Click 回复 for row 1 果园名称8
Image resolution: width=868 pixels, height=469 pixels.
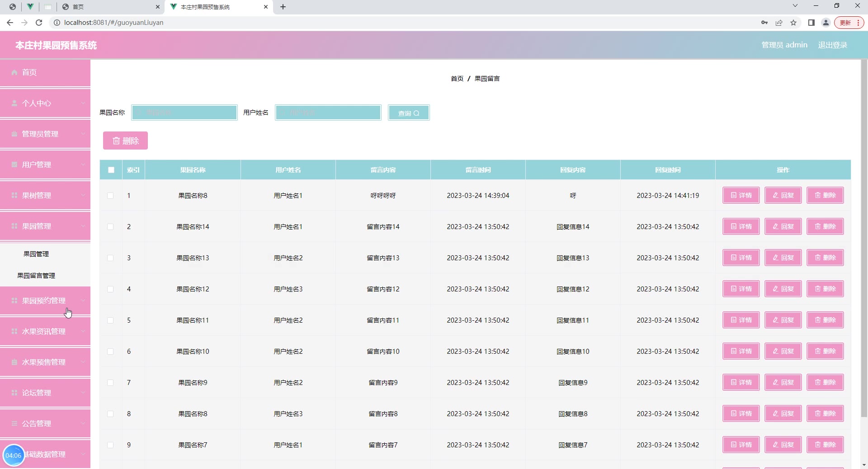tap(783, 195)
